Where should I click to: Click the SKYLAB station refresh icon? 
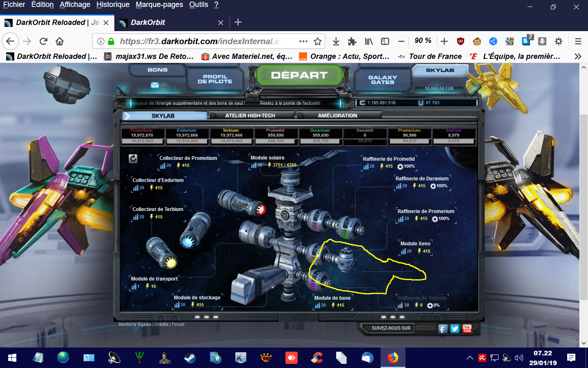[133, 158]
